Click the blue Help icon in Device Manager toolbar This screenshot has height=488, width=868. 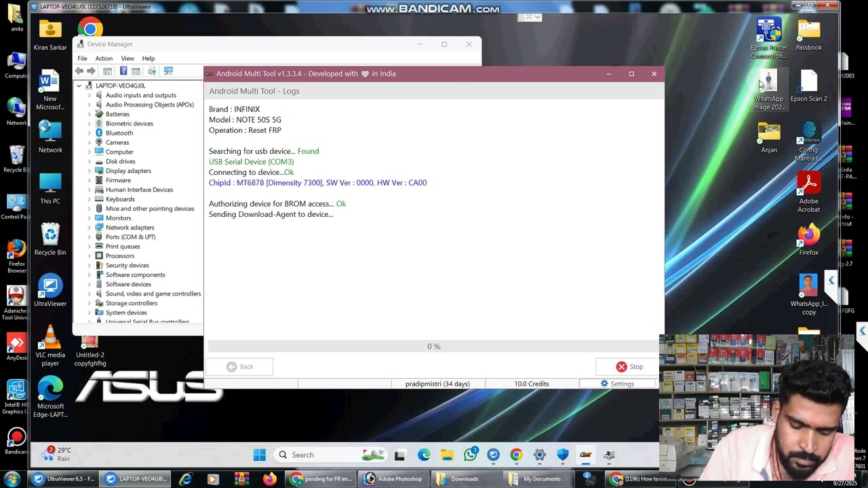click(123, 71)
